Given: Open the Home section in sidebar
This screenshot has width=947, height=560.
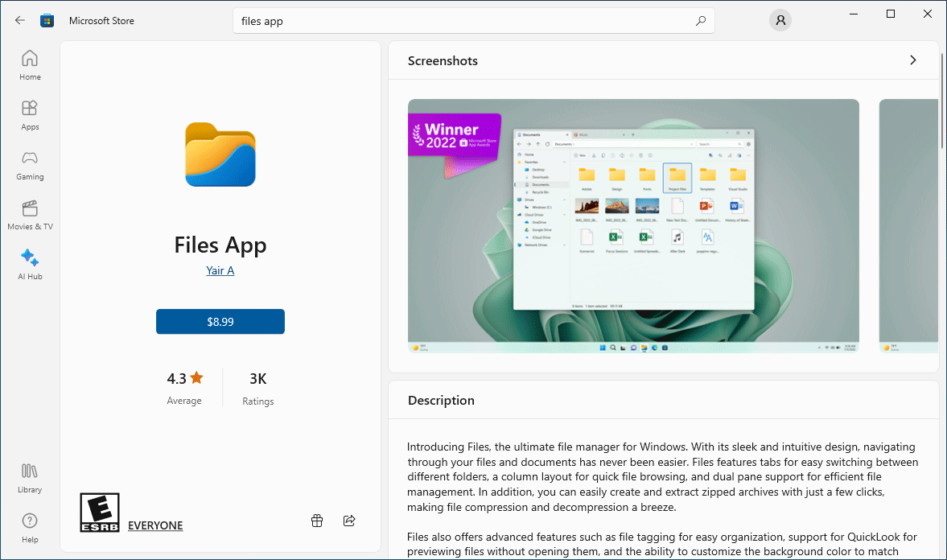Looking at the screenshot, I should tap(30, 65).
